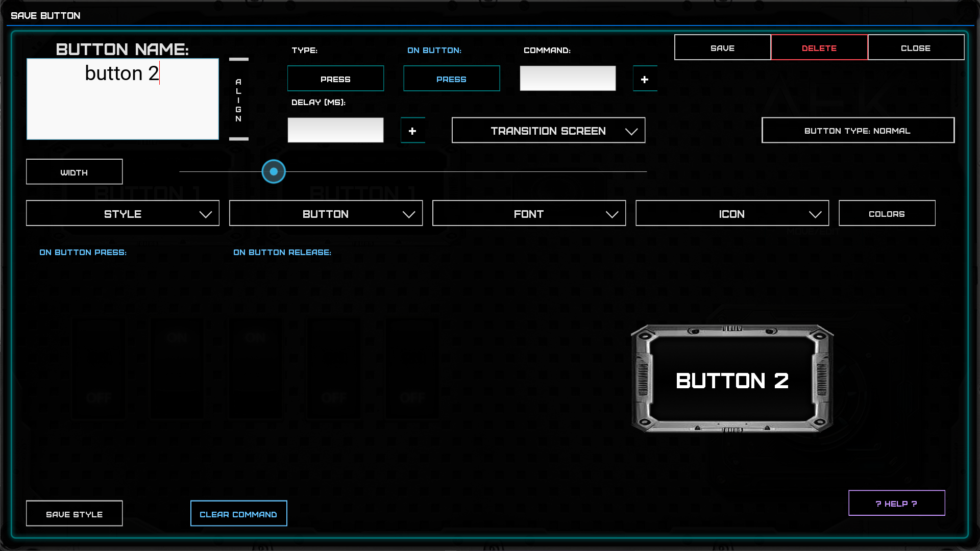Open the BUTTON dropdown

click(x=326, y=213)
